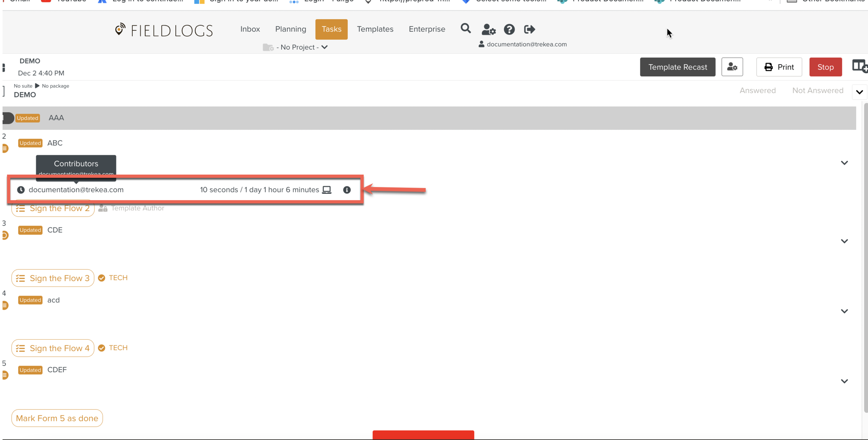Switch to the Planning tab
Image resolution: width=868 pixels, height=440 pixels.
point(290,29)
